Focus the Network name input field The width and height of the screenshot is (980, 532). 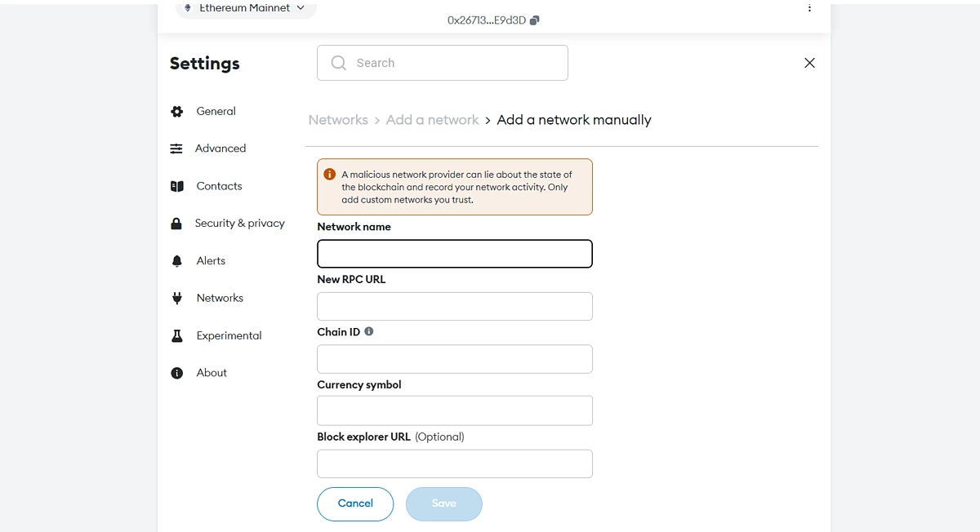coord(454,254)
